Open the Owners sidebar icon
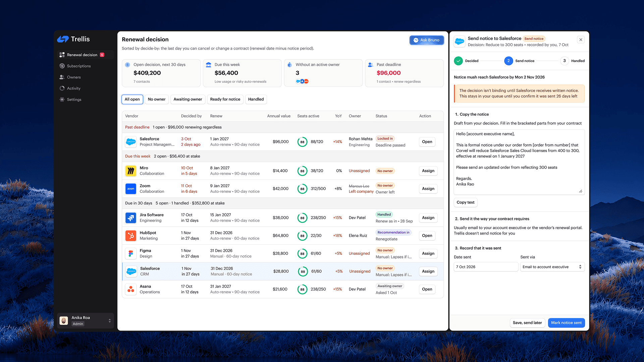Image resolution: width=644 pixels, height=362 pixels. 62,77
